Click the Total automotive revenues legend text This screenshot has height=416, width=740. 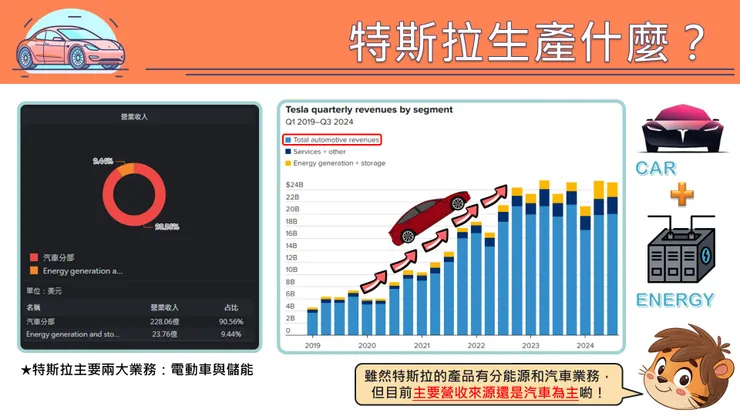pos(336,140)
